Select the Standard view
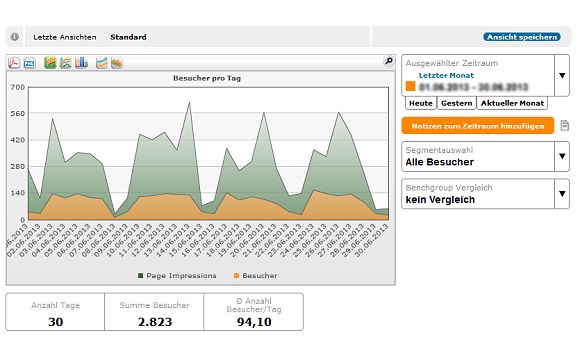This screenshot has height=360, width=580. pyautogui.click(x=128, y=37)
